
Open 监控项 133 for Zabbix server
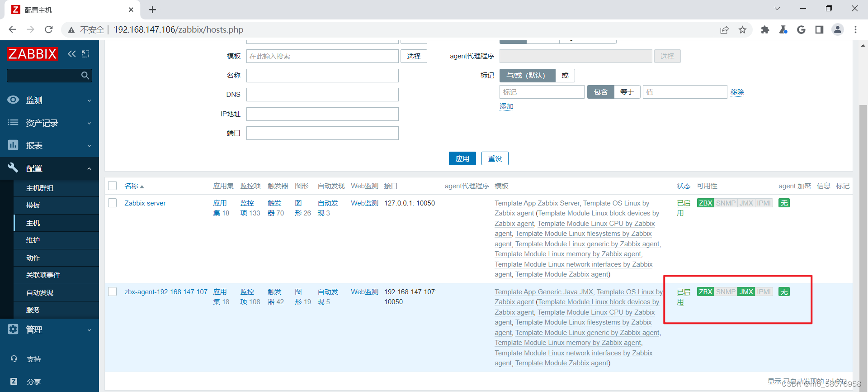click(x=250, y=208)
